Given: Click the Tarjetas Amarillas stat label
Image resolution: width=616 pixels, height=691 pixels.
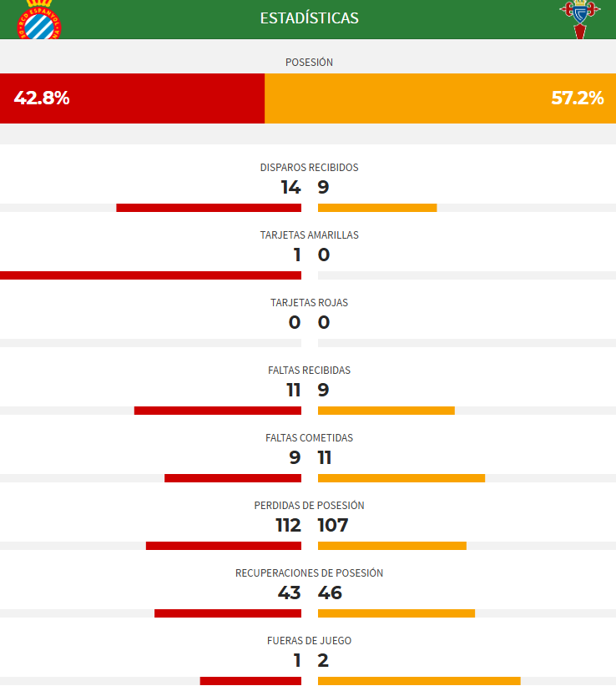Looking at the screenshot, I should coord(309,235).
